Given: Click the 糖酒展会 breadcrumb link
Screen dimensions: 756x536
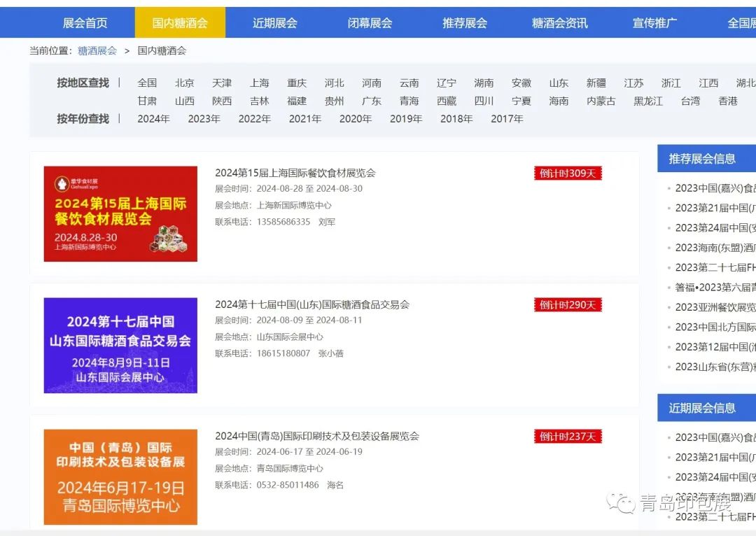Looking at the screenshot, I should tap(97, 50).
